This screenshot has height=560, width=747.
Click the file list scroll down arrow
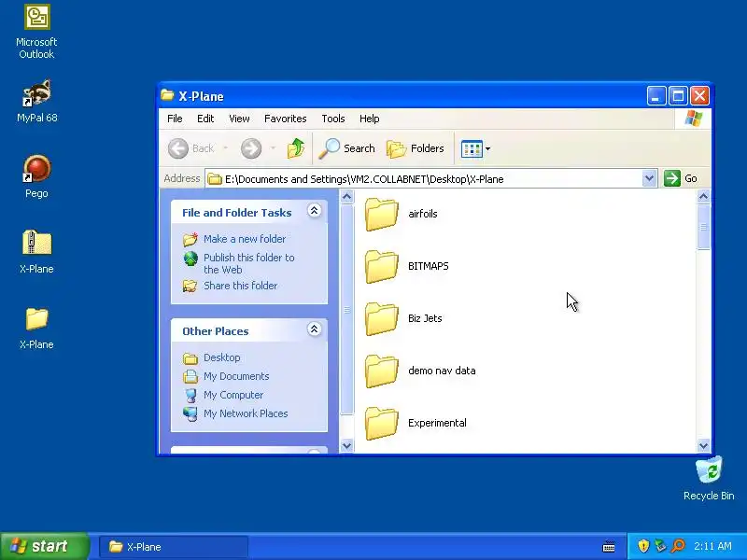[x=704, y=446]
